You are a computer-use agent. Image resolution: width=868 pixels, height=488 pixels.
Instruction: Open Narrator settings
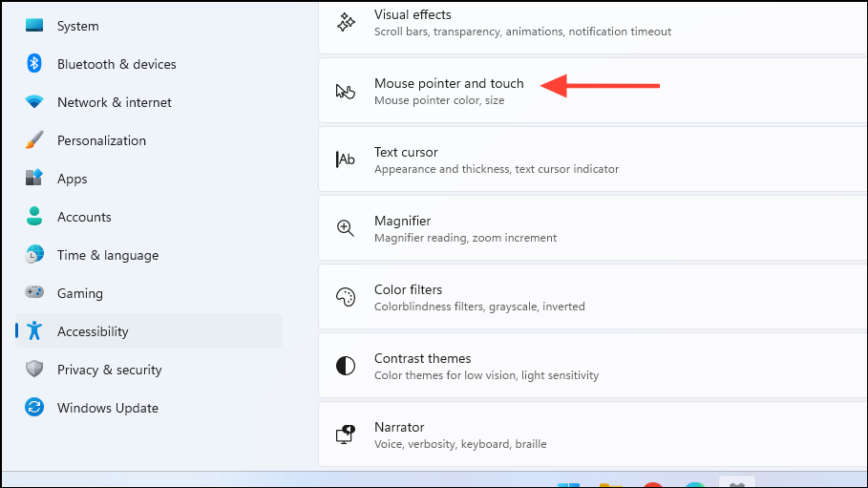[593, 435]
